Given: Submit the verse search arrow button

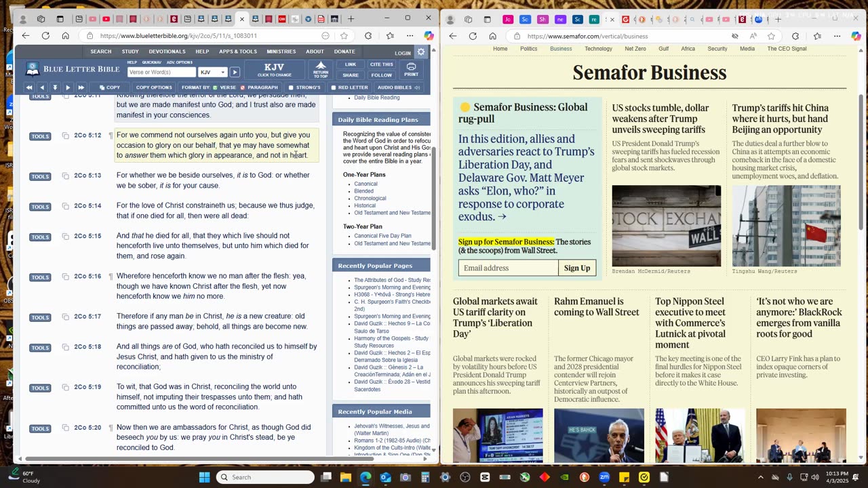Looking at the screenshot, I should click(235, 72).
